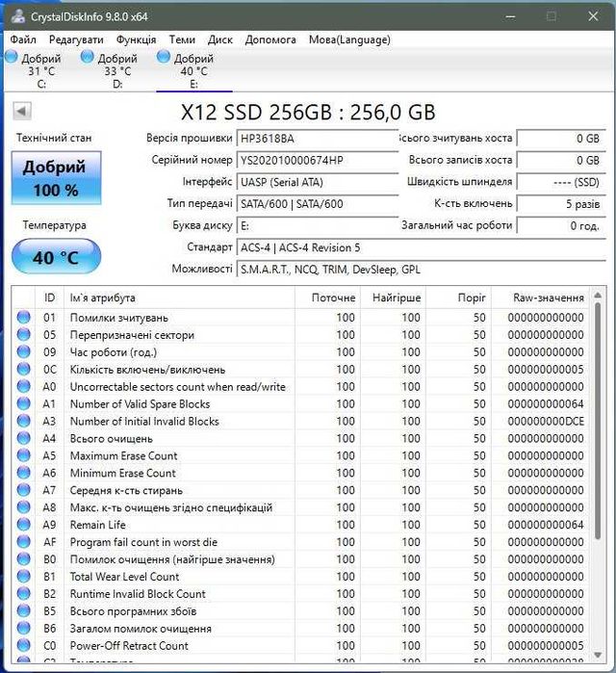The image size is (616, 673).
Task: Open the Мова(Language) menu
Action: 349,39
